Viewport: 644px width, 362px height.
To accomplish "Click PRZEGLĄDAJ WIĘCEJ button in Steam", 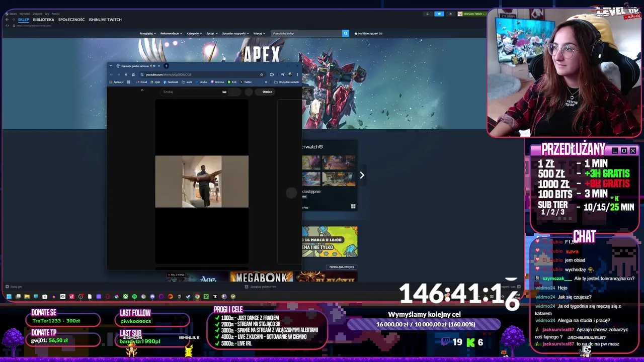I will (342, 267).
